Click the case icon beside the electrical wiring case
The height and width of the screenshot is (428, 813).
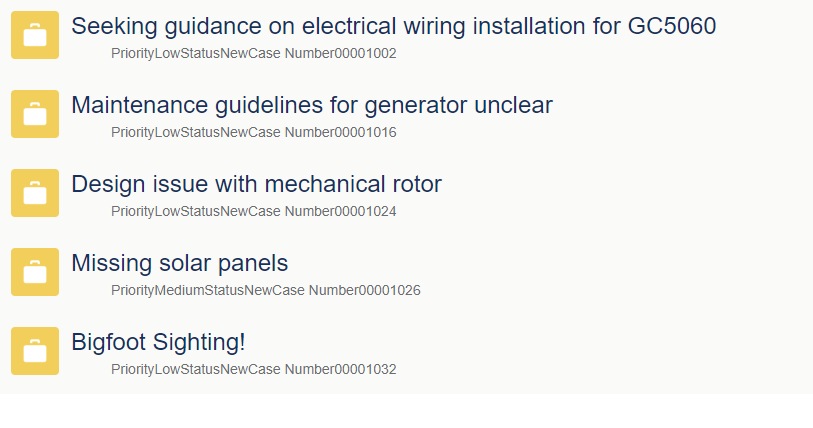35,35
